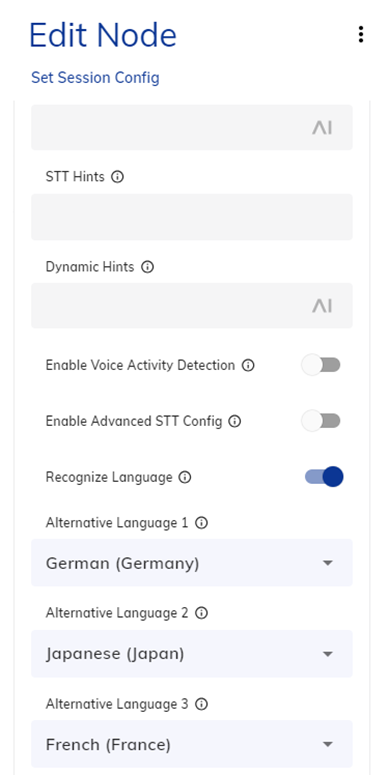Show info for Enable Advanced STT Config
Image resolution: width=388 pixels, height=775 pixels.
coord(235,422)
